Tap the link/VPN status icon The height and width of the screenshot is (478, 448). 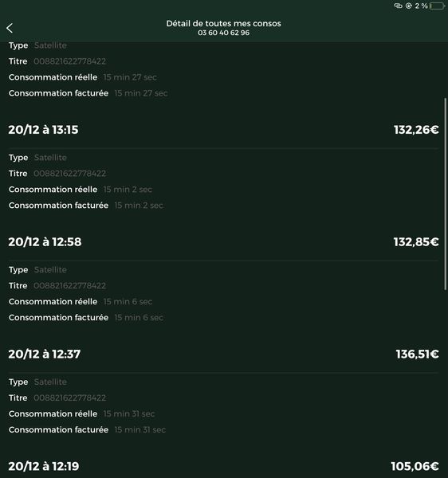(398, 6)
